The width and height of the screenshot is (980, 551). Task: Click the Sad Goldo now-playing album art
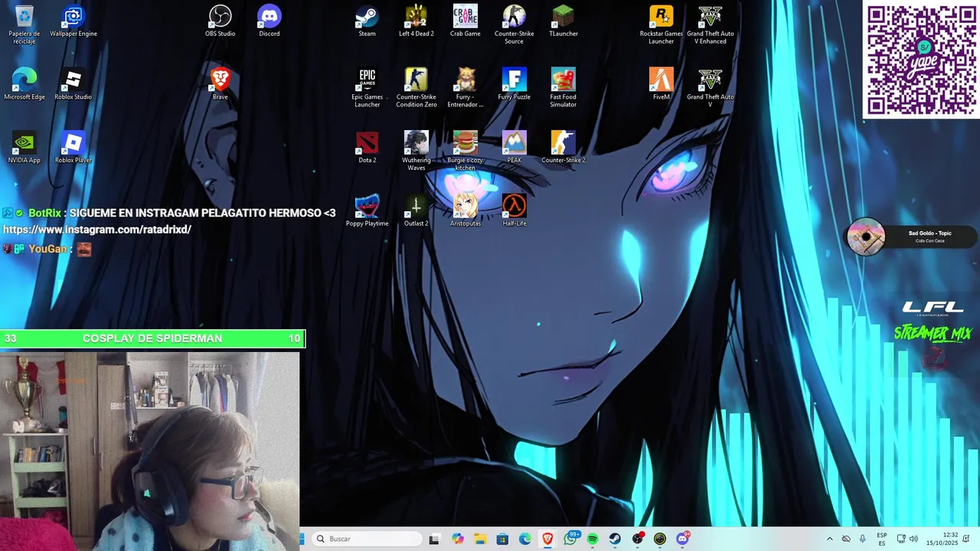(866, 236)
